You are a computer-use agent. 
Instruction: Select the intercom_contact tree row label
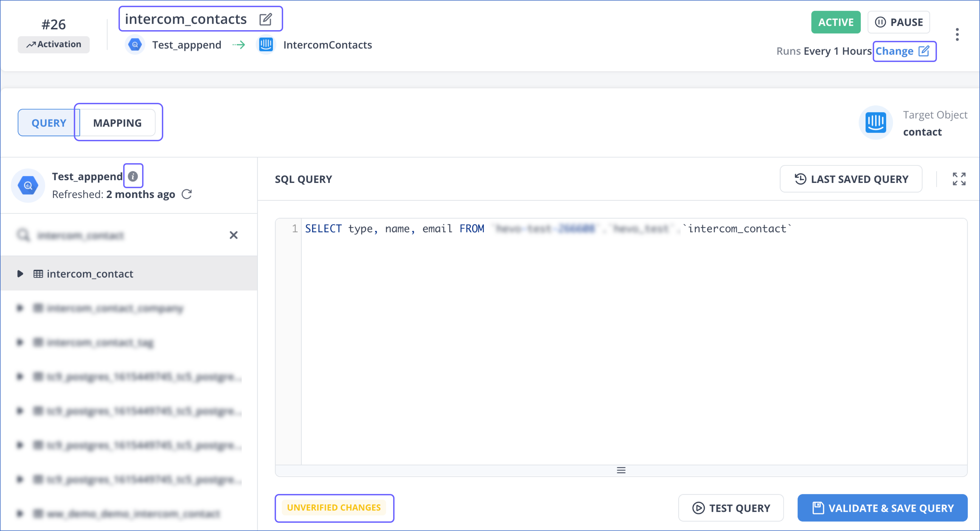pyautogui.click(x=90, y=274)
